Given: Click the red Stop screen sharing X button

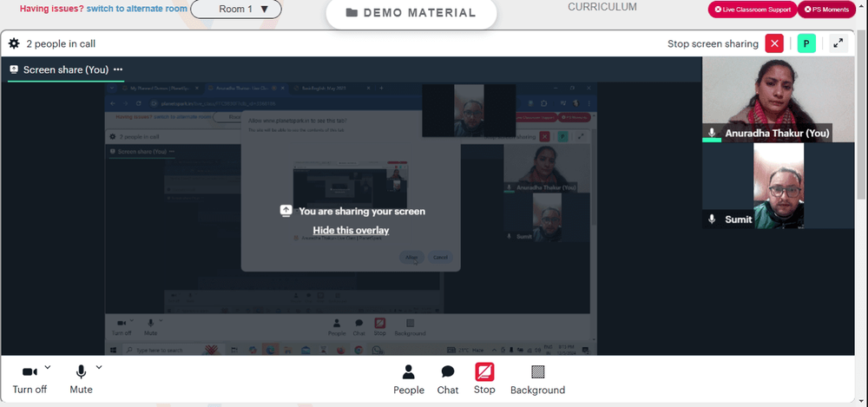Looking at the screenshot, I should [x=774, y=43].
